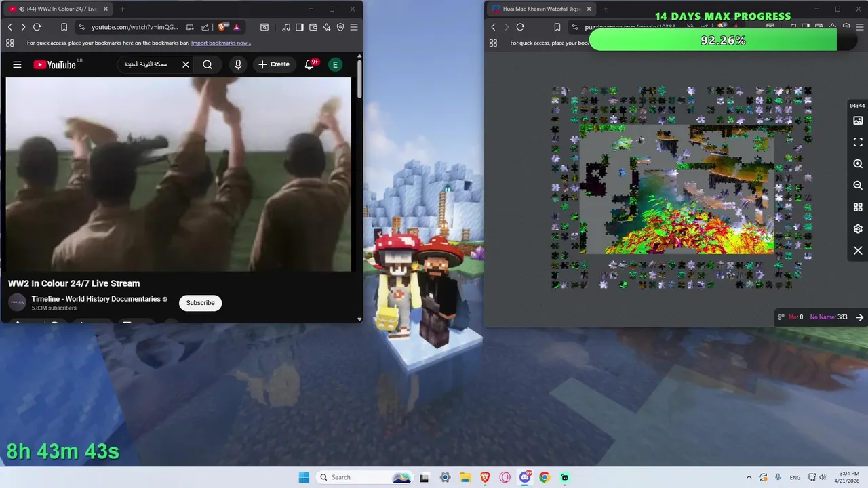Arrange puzzle pieces with grid icon

click(858, 207)
